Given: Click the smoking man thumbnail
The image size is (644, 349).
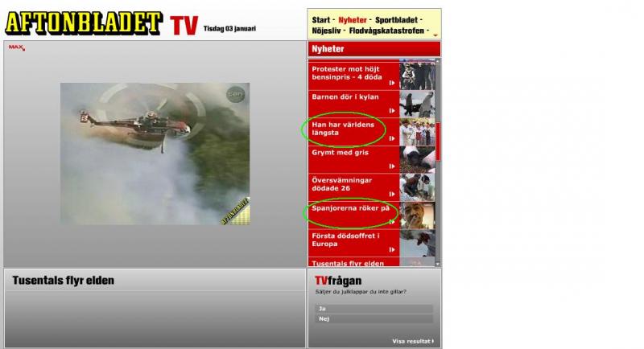Looking at the screenshot, I should pyautogui.click(x=417, y=216).
